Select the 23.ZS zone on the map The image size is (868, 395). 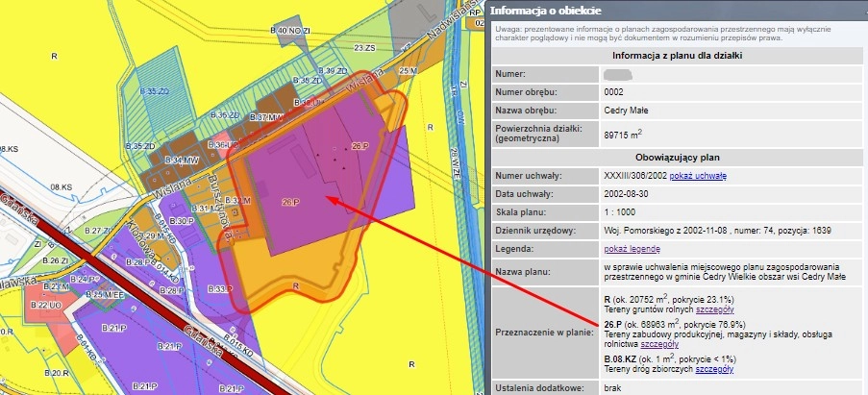pyautogui.click(x=364, y=47)
